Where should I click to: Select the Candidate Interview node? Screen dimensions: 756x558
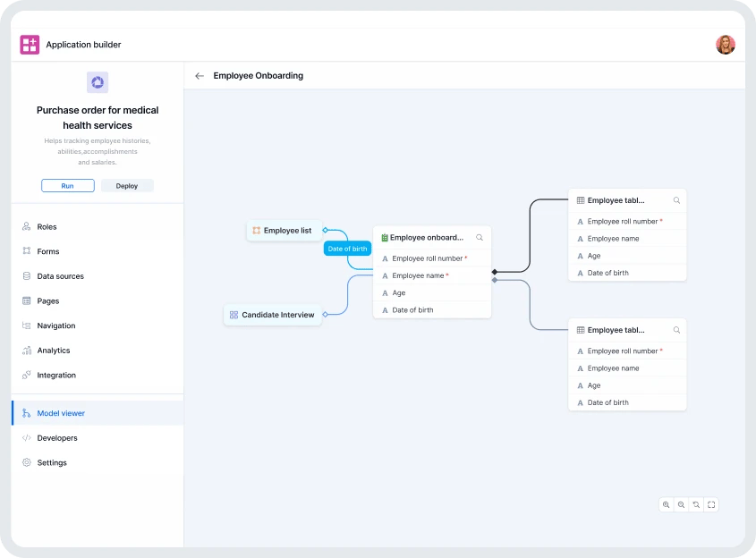[272, 315]
